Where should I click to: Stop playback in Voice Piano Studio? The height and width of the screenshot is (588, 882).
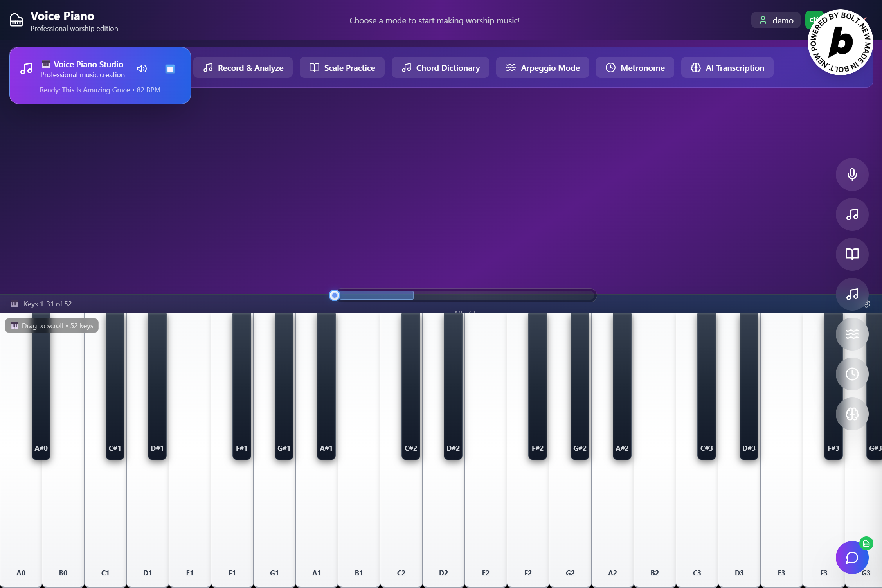pos(170,69)
